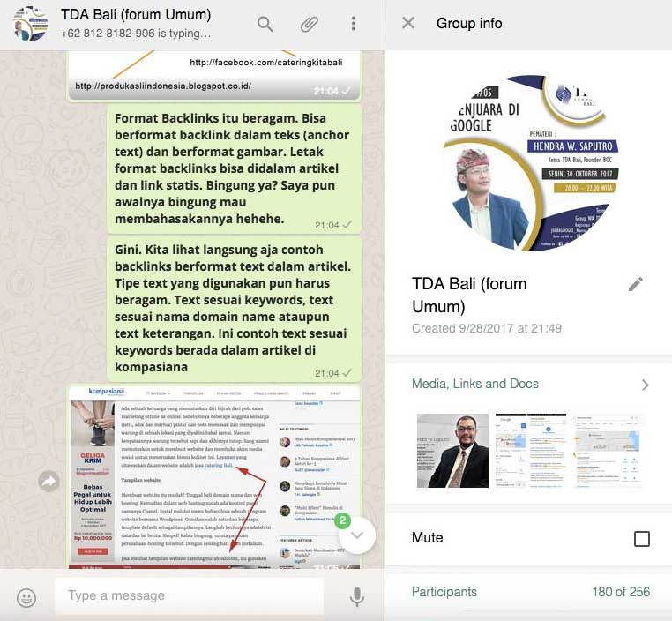Expand Media, Links and Docs chevron
Viewport: 672px width, 621px height.
645,385
